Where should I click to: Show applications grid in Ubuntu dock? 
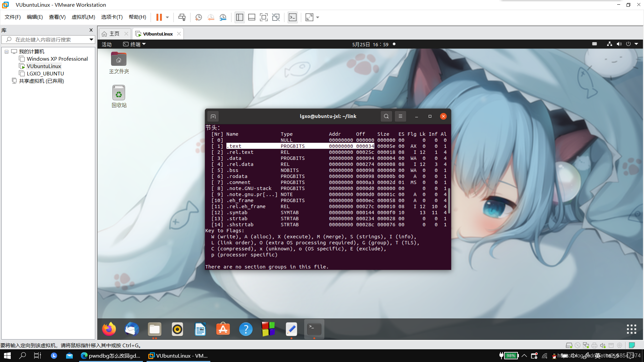point(631,329)
